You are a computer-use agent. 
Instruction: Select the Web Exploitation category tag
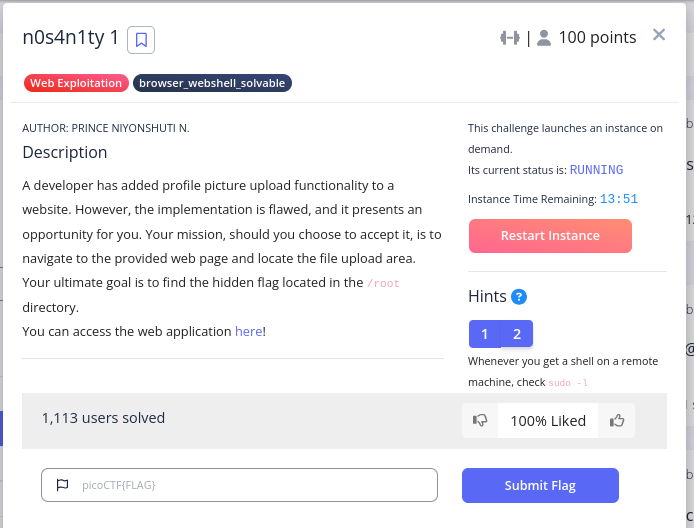[x=76, y=83]
